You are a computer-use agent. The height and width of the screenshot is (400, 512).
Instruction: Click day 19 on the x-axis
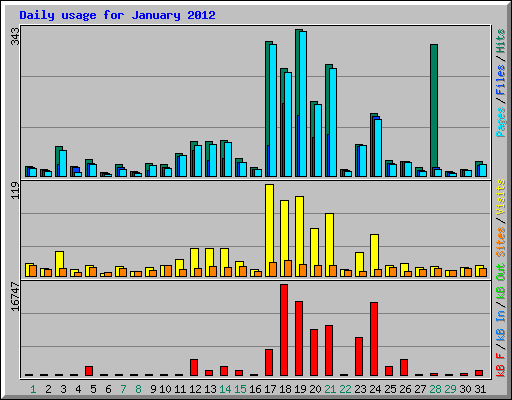click(x=300, y=389)
